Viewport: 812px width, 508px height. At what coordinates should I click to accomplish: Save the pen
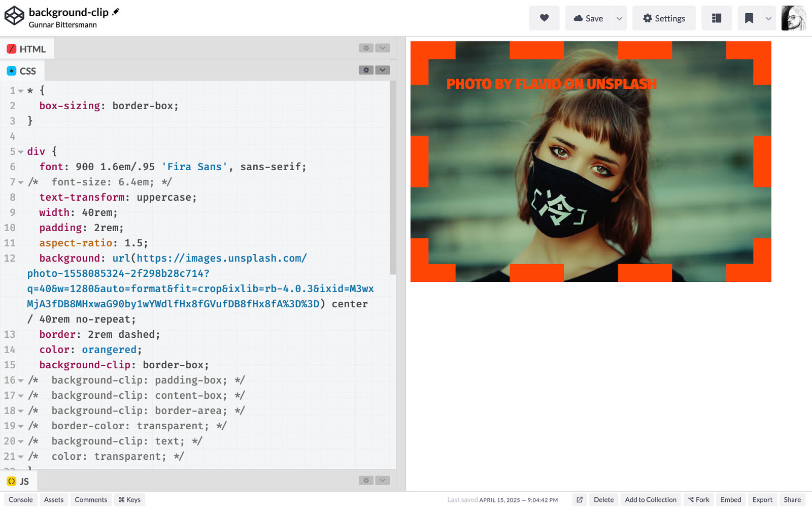(589, 18)
